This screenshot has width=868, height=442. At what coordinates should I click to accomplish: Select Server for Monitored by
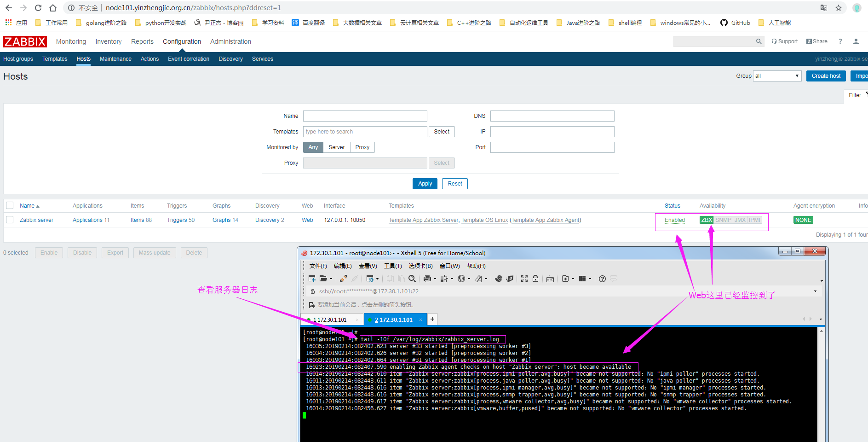(337, 147)
